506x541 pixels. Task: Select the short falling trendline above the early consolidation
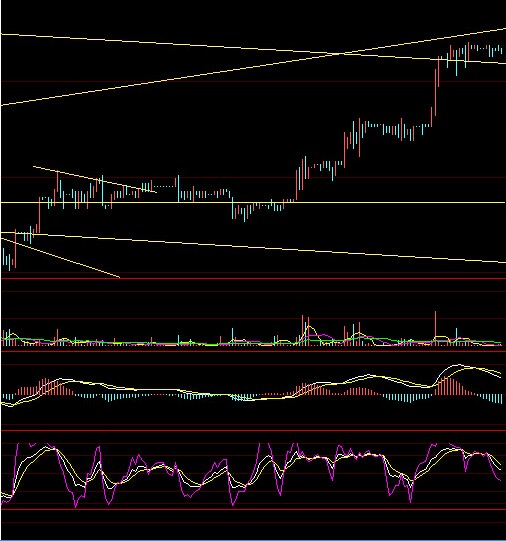coord(95,179)
